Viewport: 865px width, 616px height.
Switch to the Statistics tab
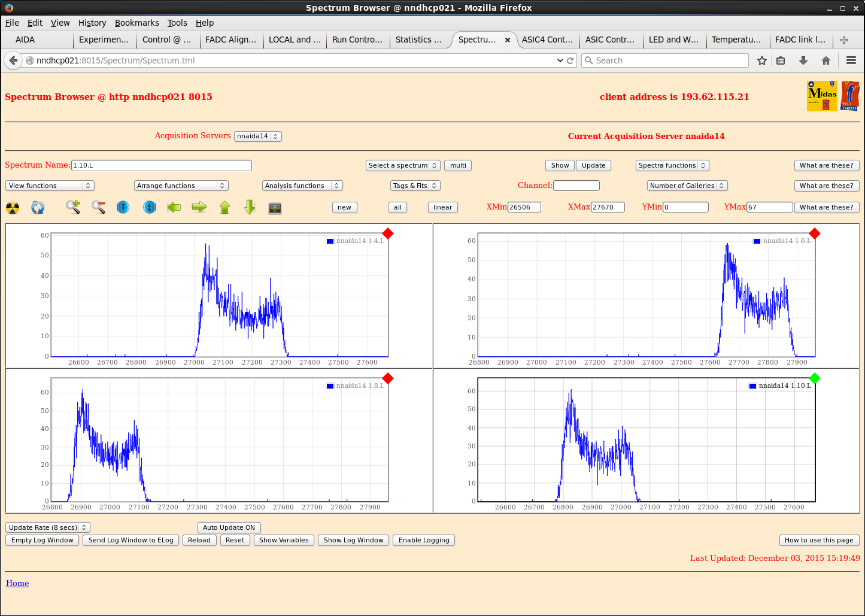point(418,40)
